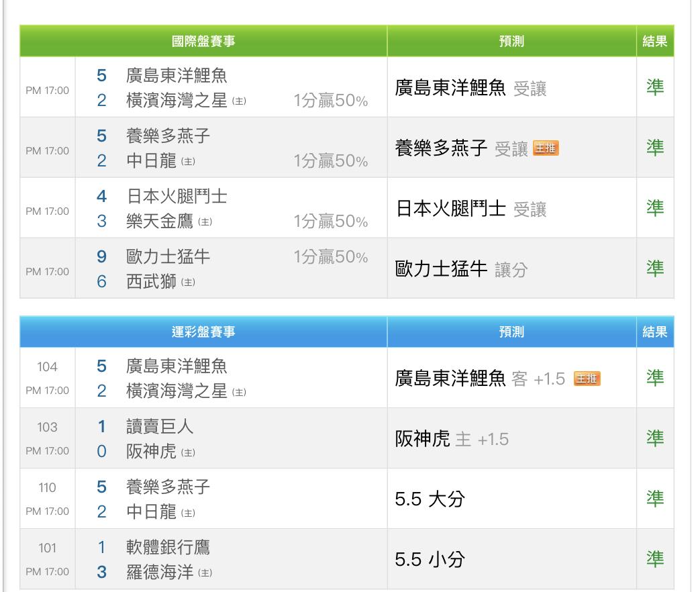Image resolution: width=700 pixels, height=592 pixels.
Task: Click prediction 廣島東洋鯉魚 受讓
Action: point(470,87)
